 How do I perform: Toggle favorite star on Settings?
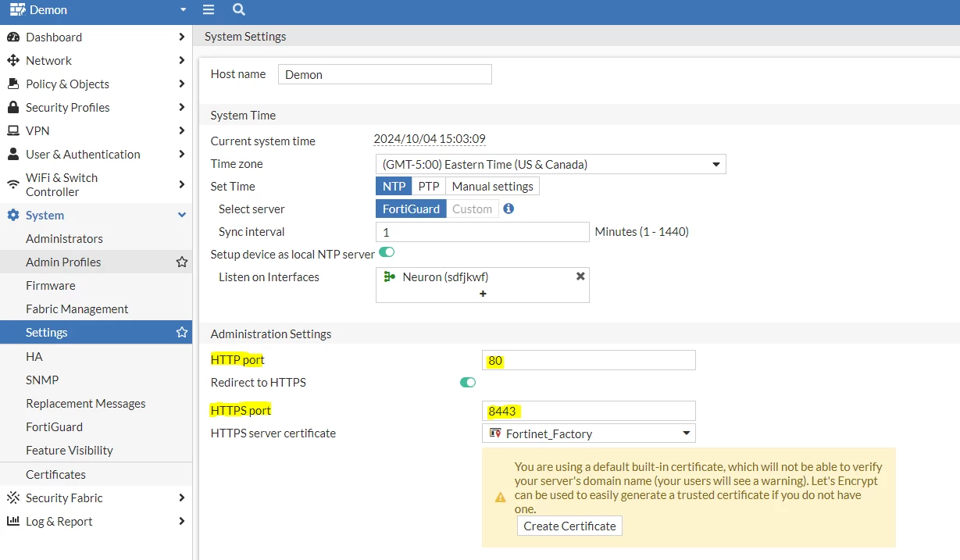[x=182, y=332]
